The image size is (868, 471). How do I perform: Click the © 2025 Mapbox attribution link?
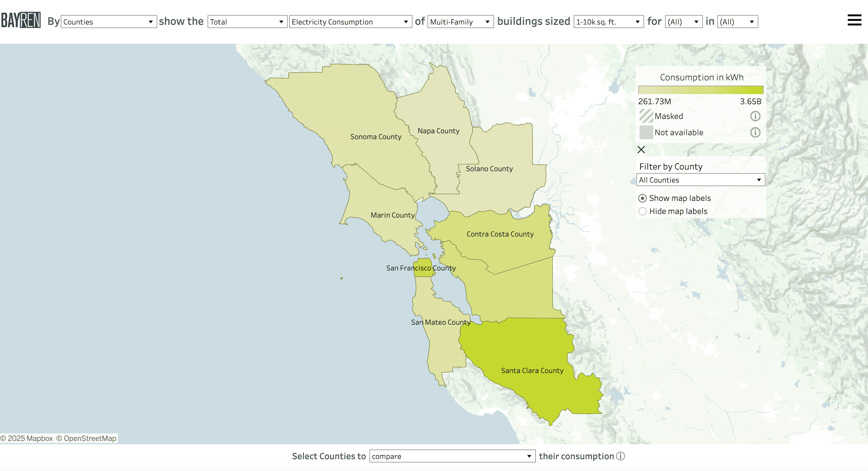[x=27, y=438]
